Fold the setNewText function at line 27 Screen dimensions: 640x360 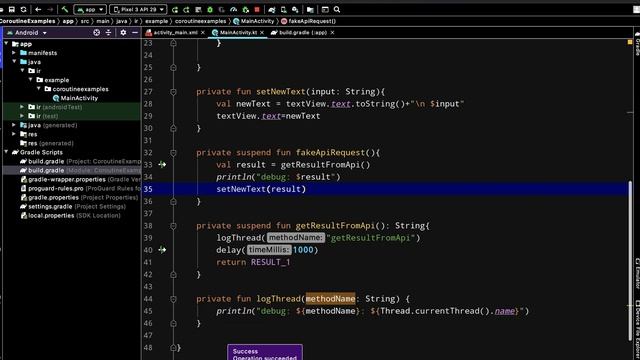[173, 92]
